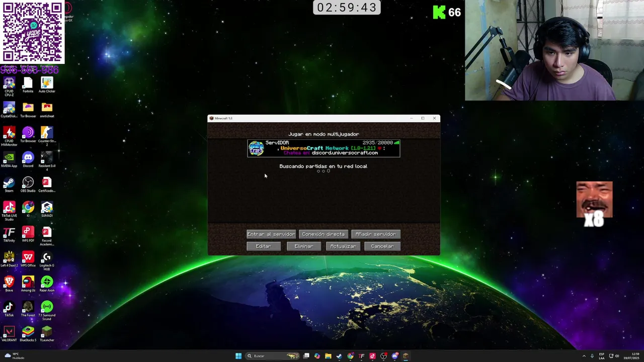The image size is (644, 362).
Task: Launch Among Us desktop icon
Action: point(28,285)
